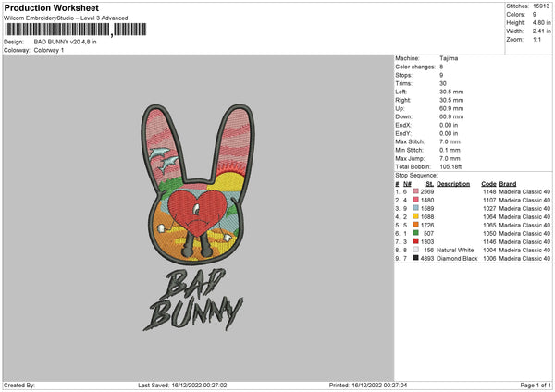The height and width of the screenshot is (392, 555).
Task: Click the 'St.' column header
Action: [x=430, y=184]
